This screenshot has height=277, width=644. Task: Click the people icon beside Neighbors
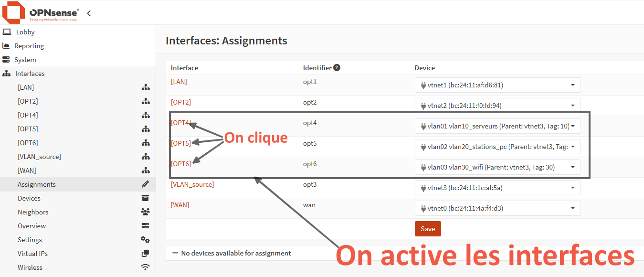[145, 212]
